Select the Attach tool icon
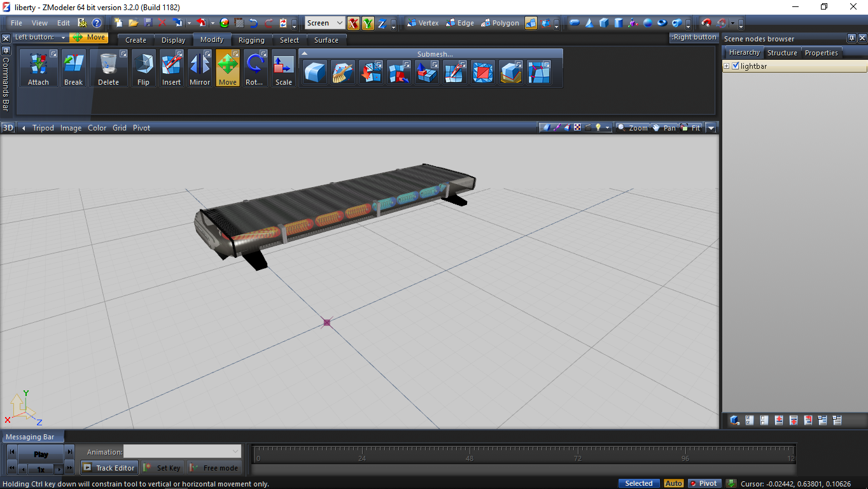Screen dimensions: 868x489 (x=38, y=68)
